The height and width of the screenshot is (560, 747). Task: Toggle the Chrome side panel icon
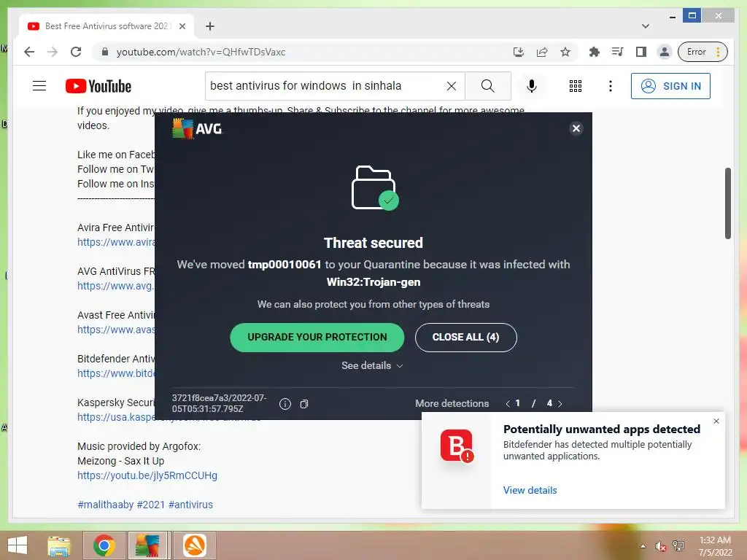click(x=641, y=52)
